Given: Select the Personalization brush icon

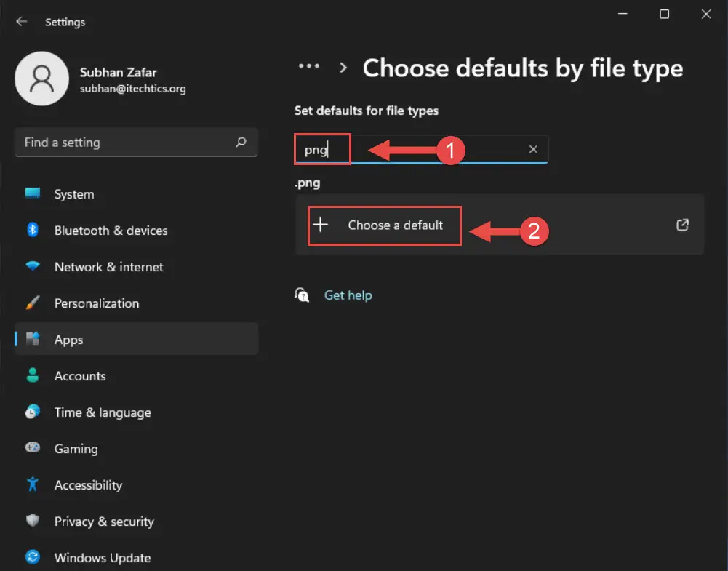Looking at the screenshot, I should click(x=33, y=303).
